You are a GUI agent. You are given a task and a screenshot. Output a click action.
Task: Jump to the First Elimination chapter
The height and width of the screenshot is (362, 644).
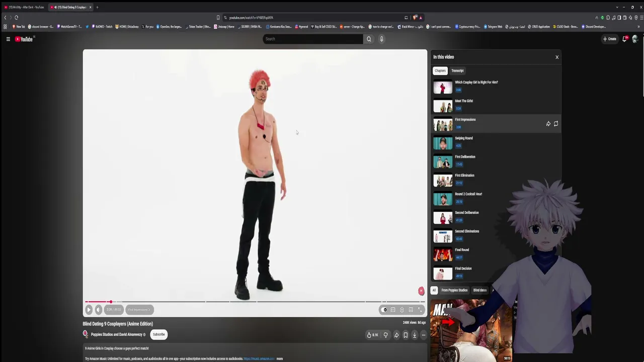click(496, 179)
